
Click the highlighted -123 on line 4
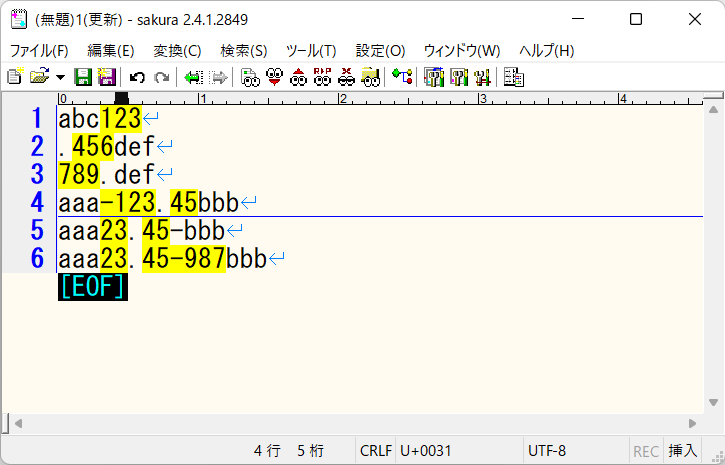128,202
